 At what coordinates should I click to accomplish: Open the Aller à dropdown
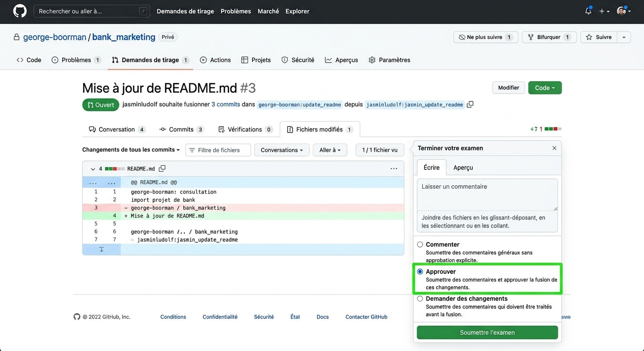[330, 150]
